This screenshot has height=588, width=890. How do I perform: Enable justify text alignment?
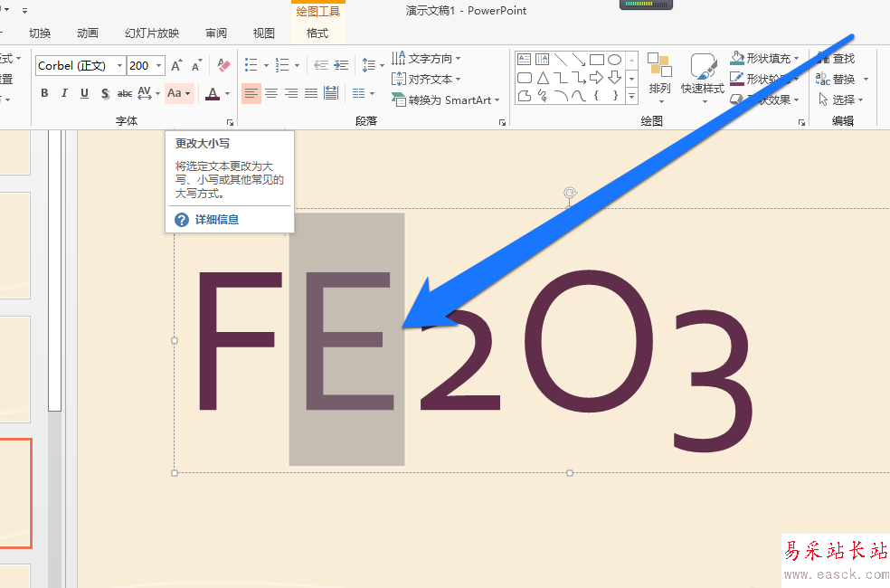[311, 93]
